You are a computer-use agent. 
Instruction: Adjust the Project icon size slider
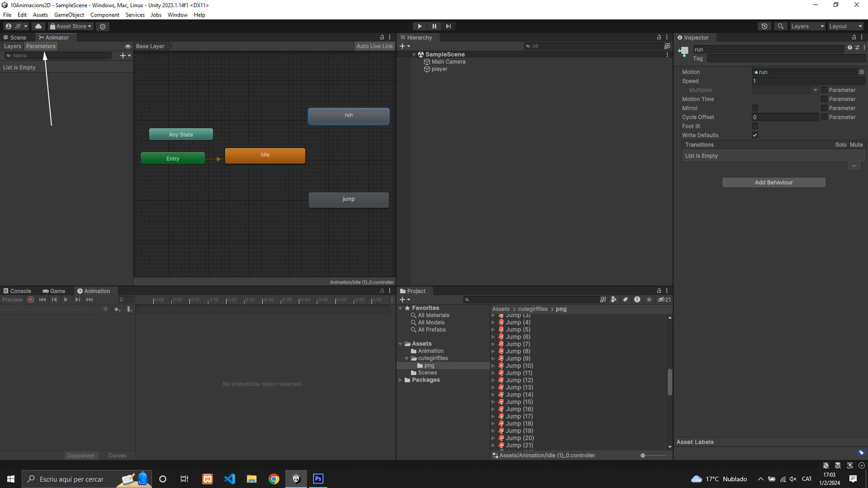tap(643, 455)
